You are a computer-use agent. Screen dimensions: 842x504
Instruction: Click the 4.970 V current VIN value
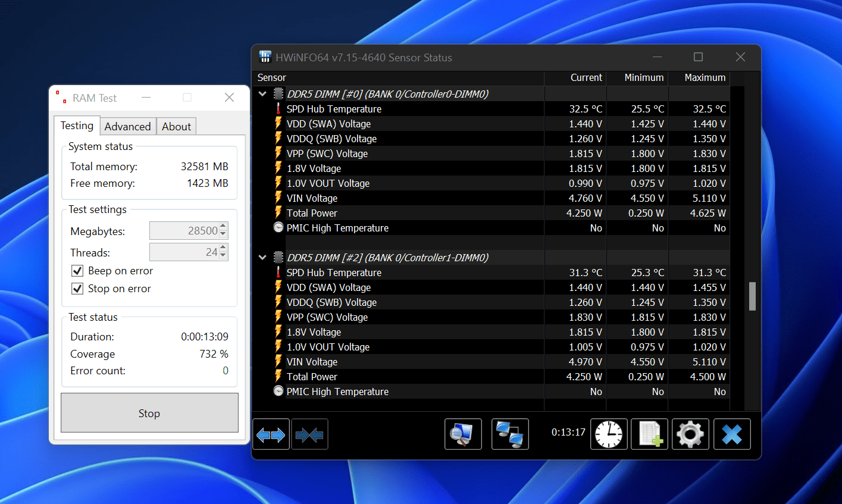click(x=586, y=362)
